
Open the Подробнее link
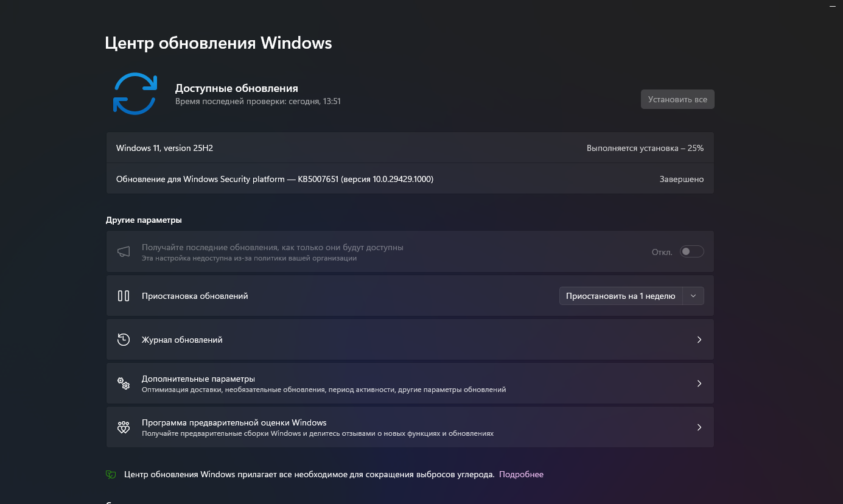coord(521,474)
